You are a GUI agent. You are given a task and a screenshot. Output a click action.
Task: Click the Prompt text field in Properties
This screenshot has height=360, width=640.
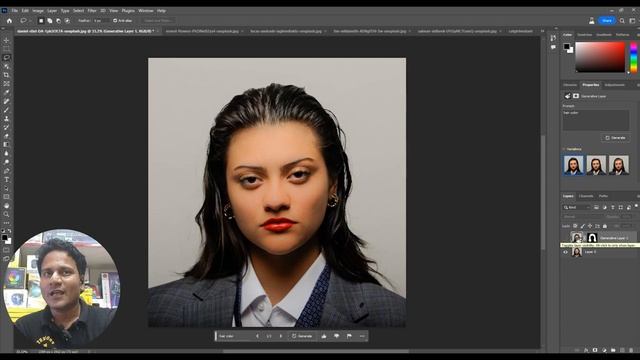(596, 120)
